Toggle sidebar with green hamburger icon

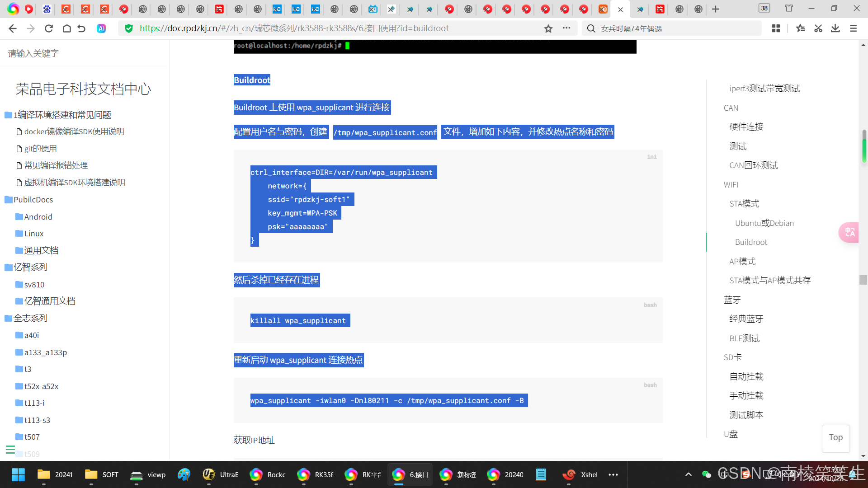[x=10, y=449]
